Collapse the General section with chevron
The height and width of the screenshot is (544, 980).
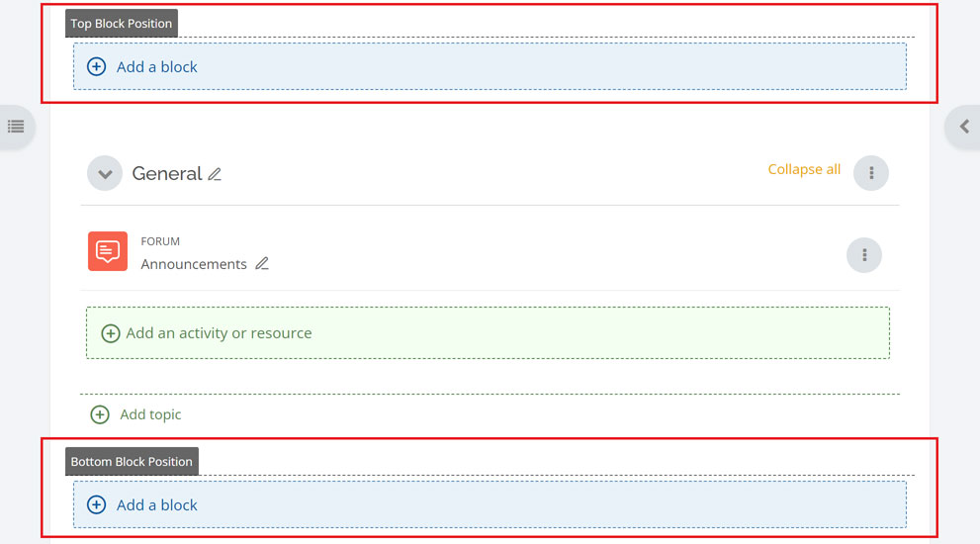[x=105, y=173]
